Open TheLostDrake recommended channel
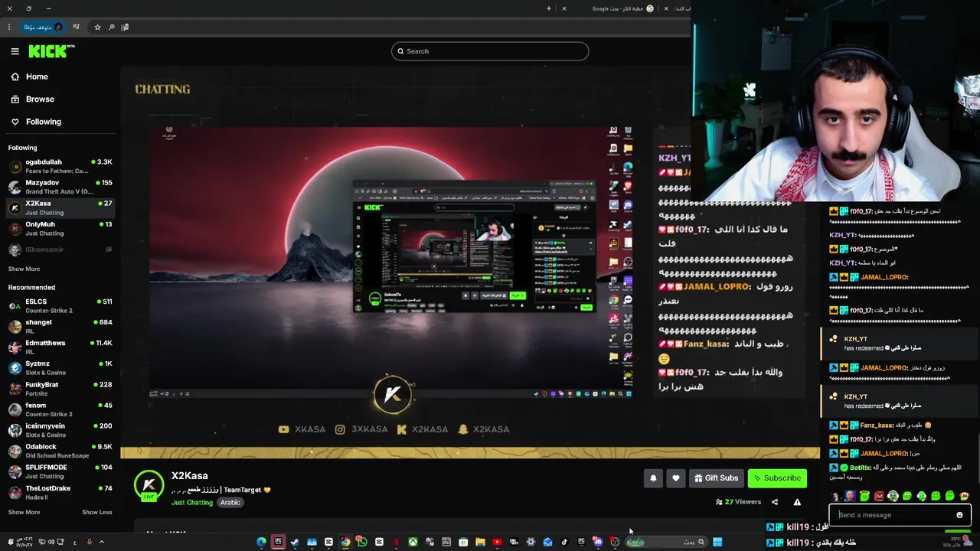This screenshot has width=980, height=551. (x=60, y=492)
